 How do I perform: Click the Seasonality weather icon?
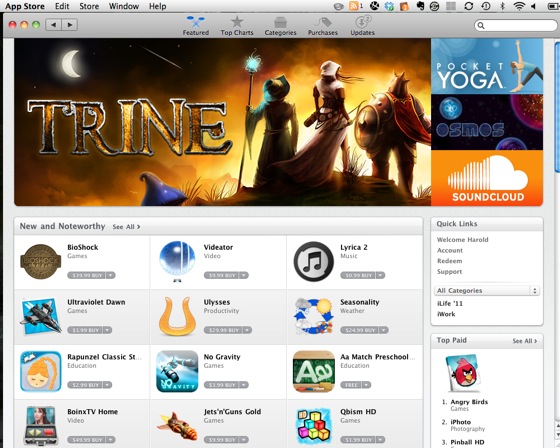point(314,317)
